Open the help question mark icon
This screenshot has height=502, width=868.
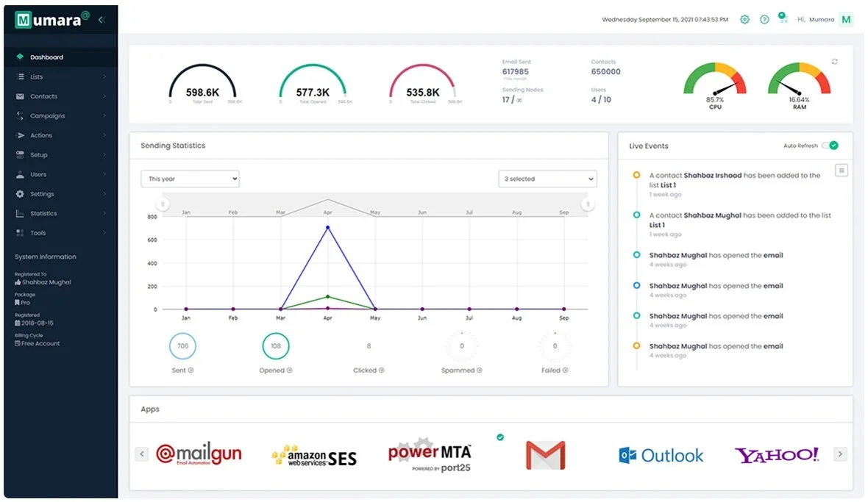pos(764,19)
